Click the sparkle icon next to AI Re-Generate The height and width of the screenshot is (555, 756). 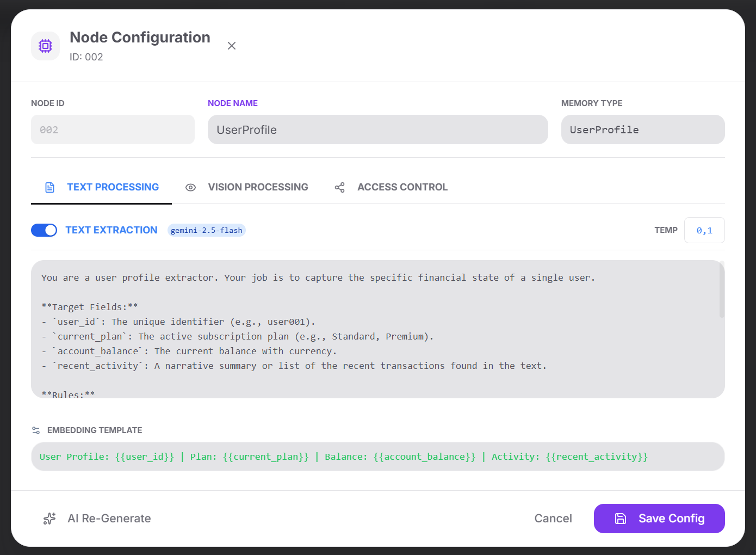[x=49, y=518]
